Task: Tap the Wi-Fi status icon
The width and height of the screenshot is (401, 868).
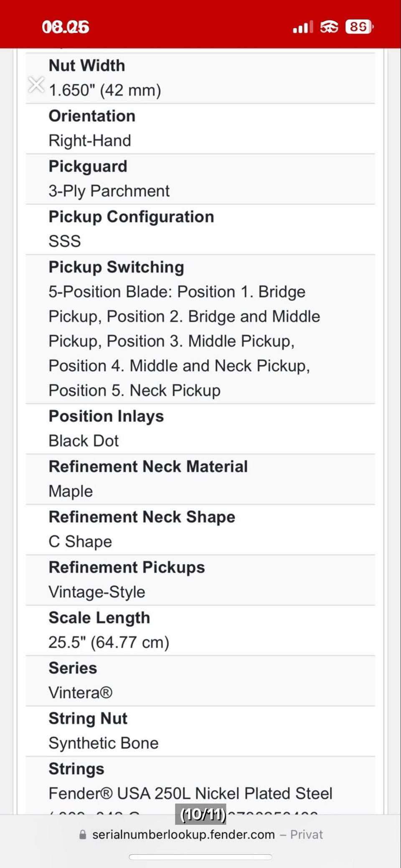Action: pos(329,27)
